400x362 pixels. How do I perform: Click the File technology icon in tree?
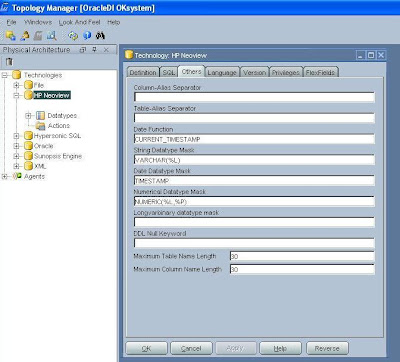pos(29,85)
